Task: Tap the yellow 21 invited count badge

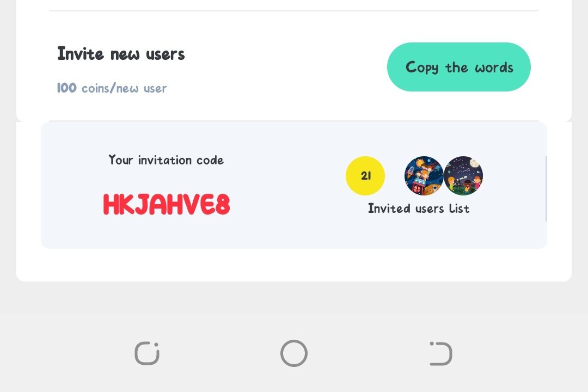Action: pos(365,175)
